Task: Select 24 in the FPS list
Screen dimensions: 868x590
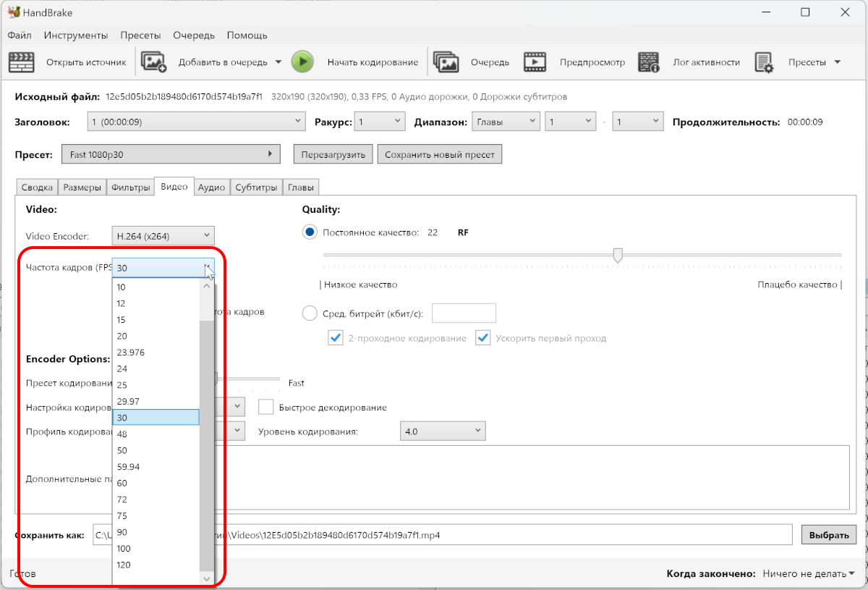Action: tap(156, 368)
